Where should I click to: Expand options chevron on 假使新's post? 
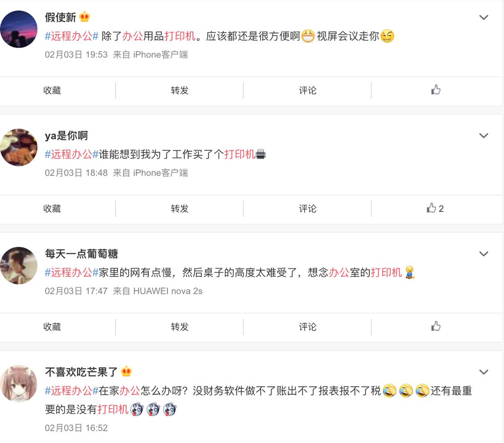click(x=484, y=17)
